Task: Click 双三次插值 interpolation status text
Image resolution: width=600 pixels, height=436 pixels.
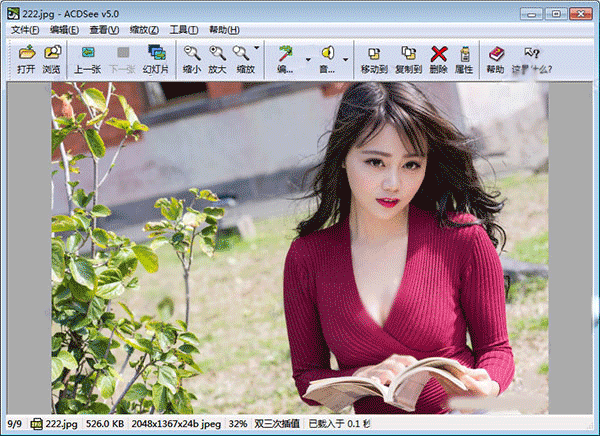Action: 277,424
